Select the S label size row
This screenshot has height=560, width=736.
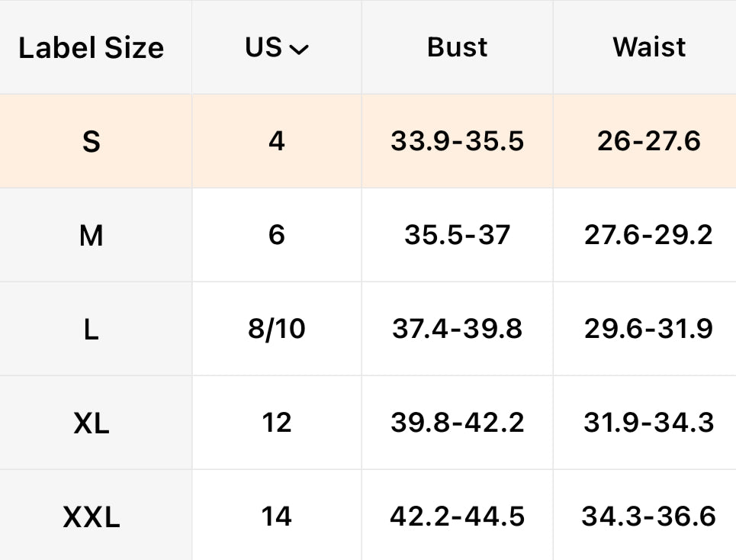pos(92,142)
